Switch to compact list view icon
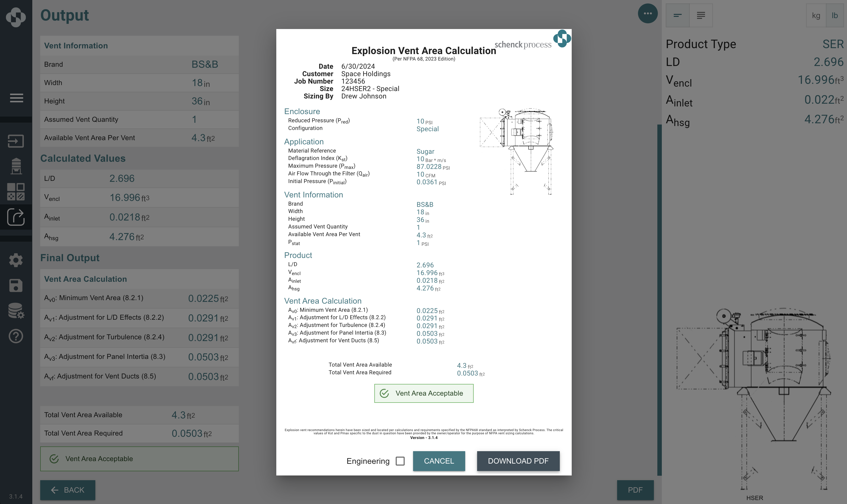847x504 pixels. [677, 15]
